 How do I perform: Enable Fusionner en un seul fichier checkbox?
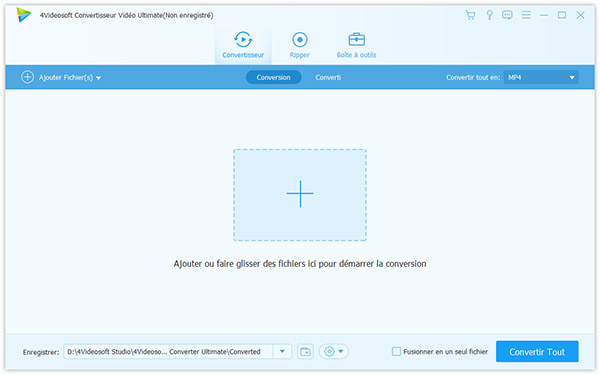tap(396, 351)
